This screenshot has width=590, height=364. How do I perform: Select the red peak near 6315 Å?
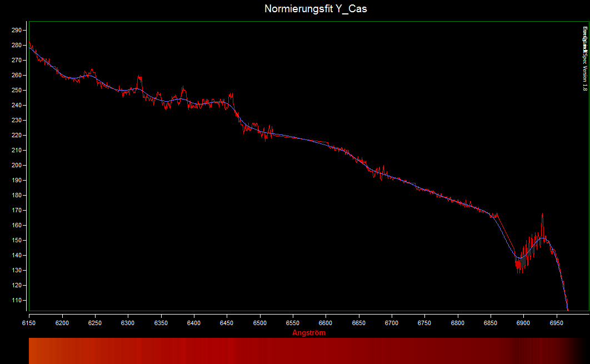pos(139,77)
